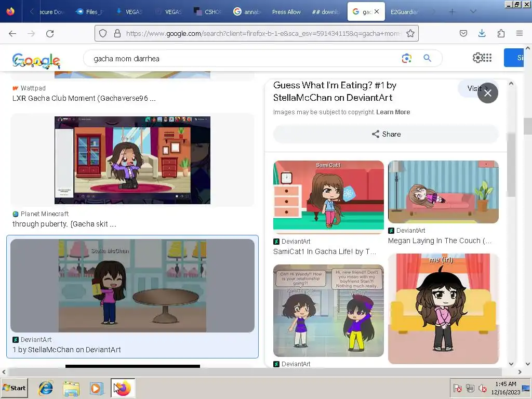Screen dimensions: 532x399
Task: Open the File Explorer taskbar icon
Action: (71, 388)
